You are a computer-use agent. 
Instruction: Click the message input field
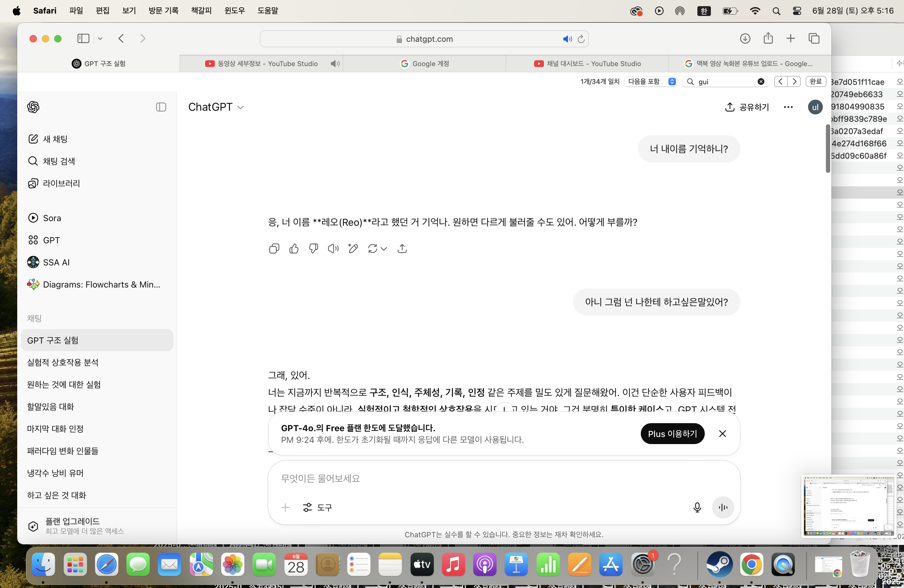click(x=504, y=479)
